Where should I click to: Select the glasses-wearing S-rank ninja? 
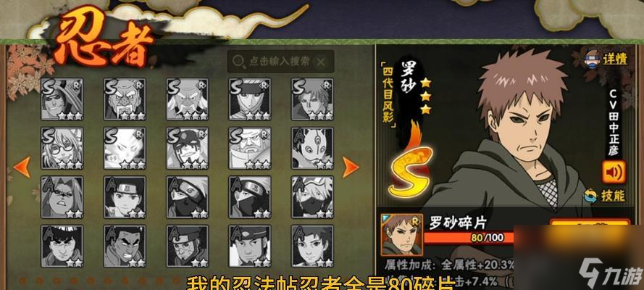click(x=62, y=149)
